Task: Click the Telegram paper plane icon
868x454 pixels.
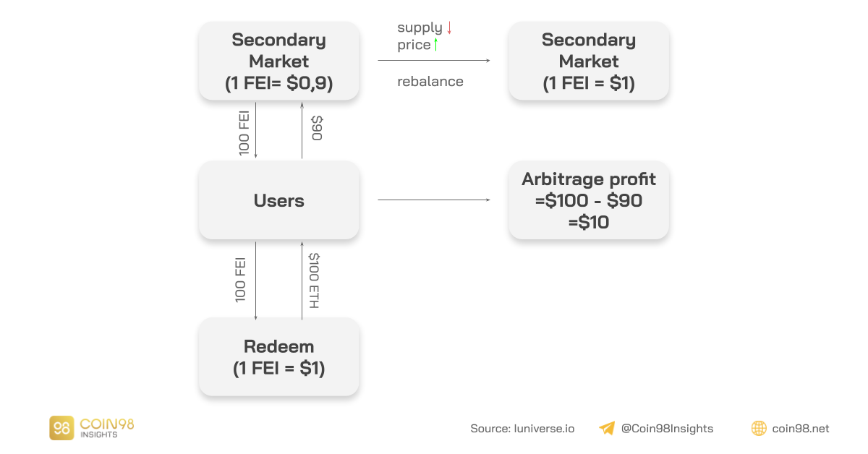Action: click(x=607, y=429)
